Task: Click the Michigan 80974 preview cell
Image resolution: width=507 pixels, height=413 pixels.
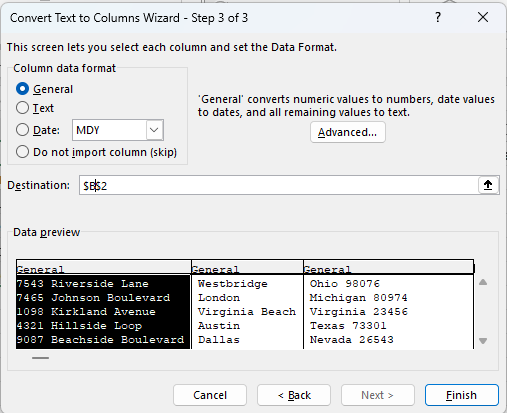Action: click(359, 298)
